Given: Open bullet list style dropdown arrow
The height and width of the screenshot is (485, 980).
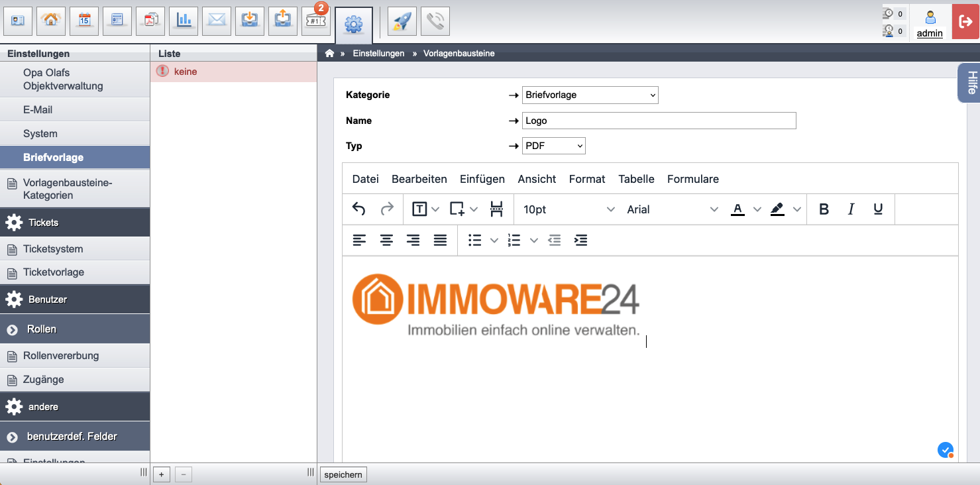Looking at the screenshot, I should 494,241.
